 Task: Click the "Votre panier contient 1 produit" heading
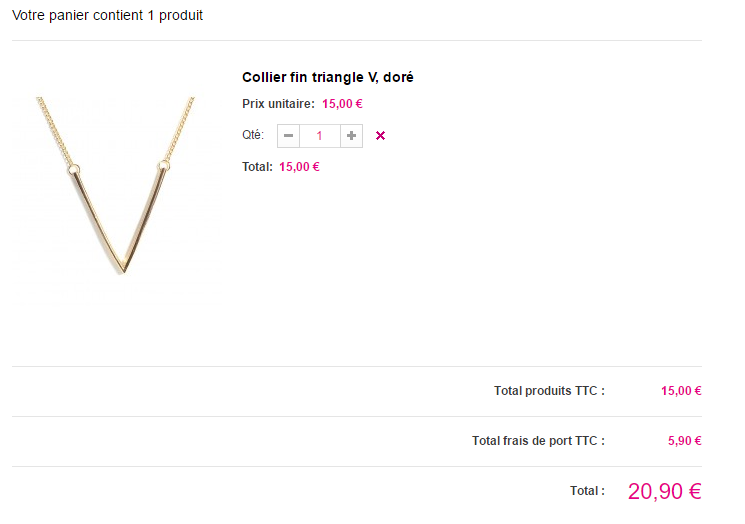click(x=108, y=16)
